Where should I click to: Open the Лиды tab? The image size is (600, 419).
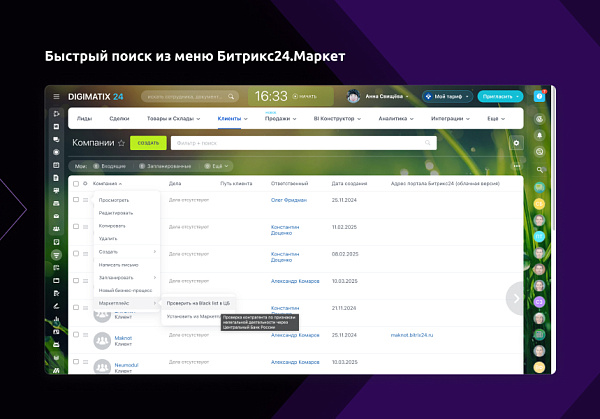coord(84,119)
